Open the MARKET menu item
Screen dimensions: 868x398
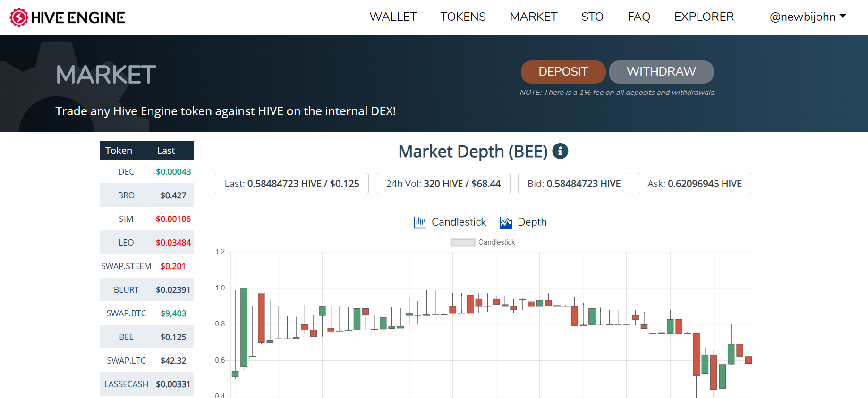pyautogui.click(x=534, y=17)
